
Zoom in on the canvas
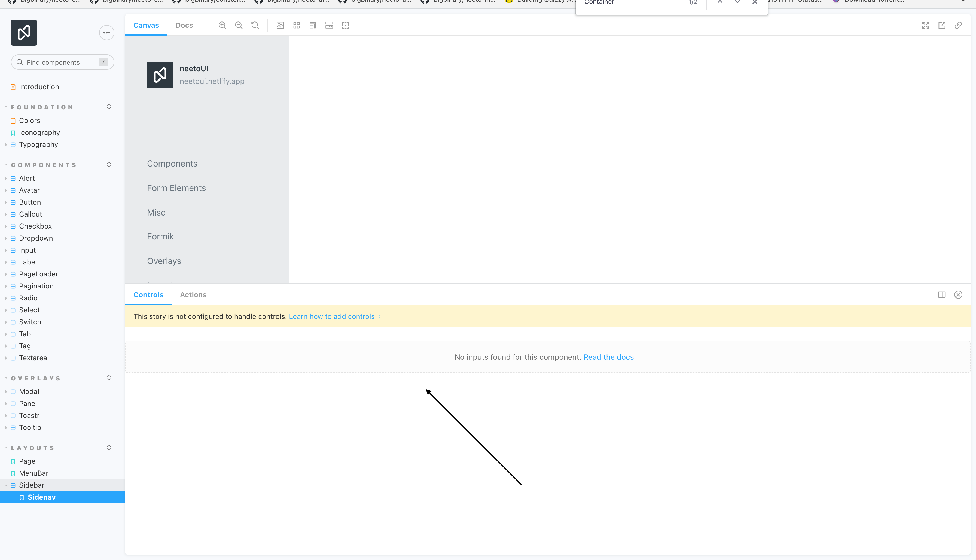222,25
